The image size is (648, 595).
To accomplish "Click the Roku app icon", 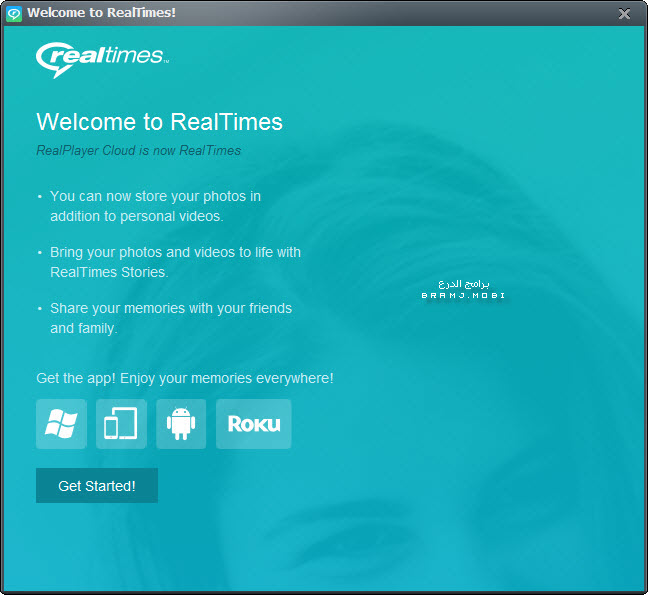I will point(253,424).
